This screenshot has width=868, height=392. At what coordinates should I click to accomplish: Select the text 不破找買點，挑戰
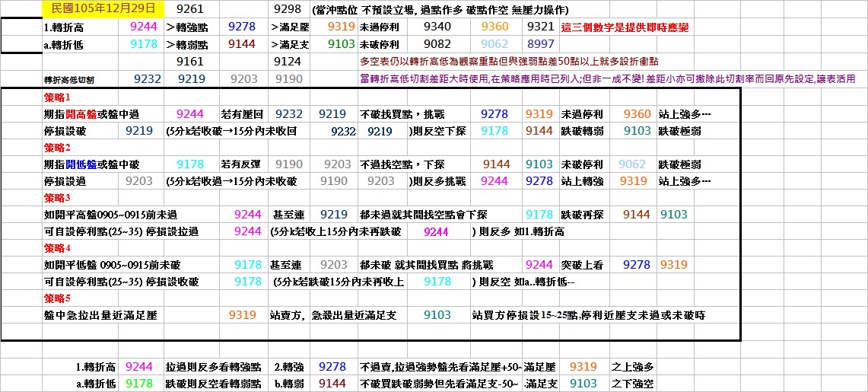(x=402, y=115)
